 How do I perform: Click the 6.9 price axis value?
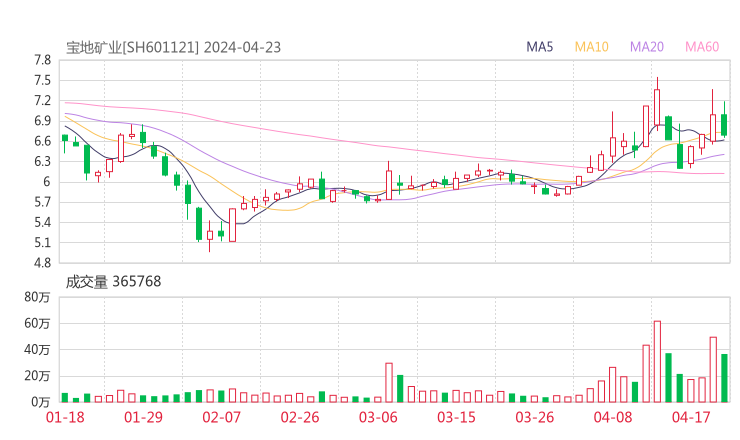click(42, 121)
